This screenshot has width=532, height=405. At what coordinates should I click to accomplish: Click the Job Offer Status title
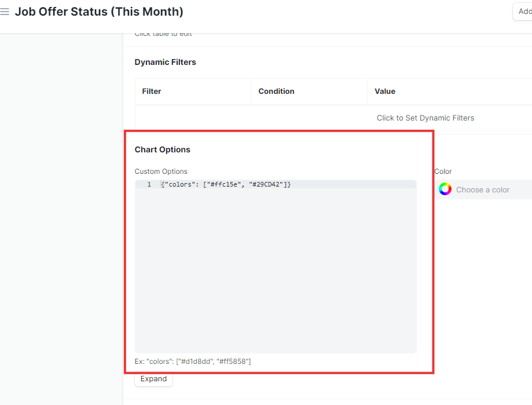coord(99,12)
